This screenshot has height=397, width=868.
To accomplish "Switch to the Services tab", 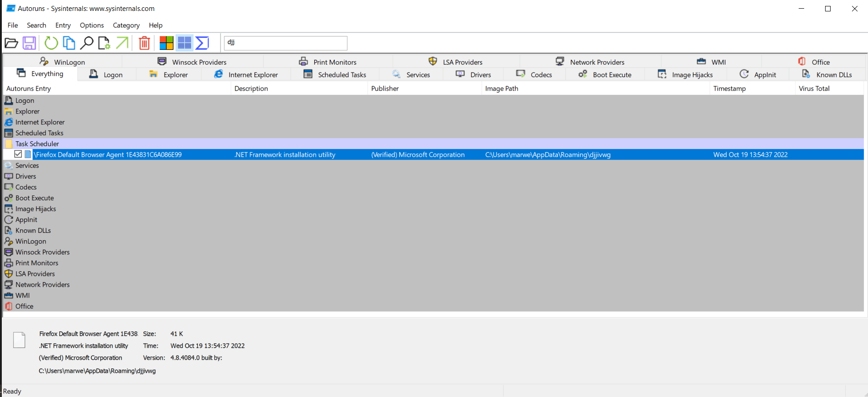I will coord(411,74).
